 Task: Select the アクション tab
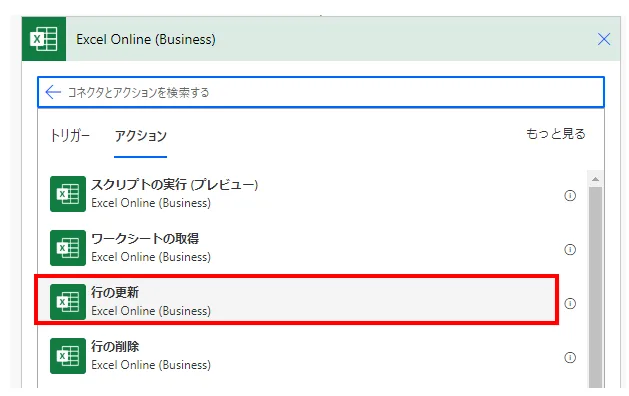click(x=140, y=136)
